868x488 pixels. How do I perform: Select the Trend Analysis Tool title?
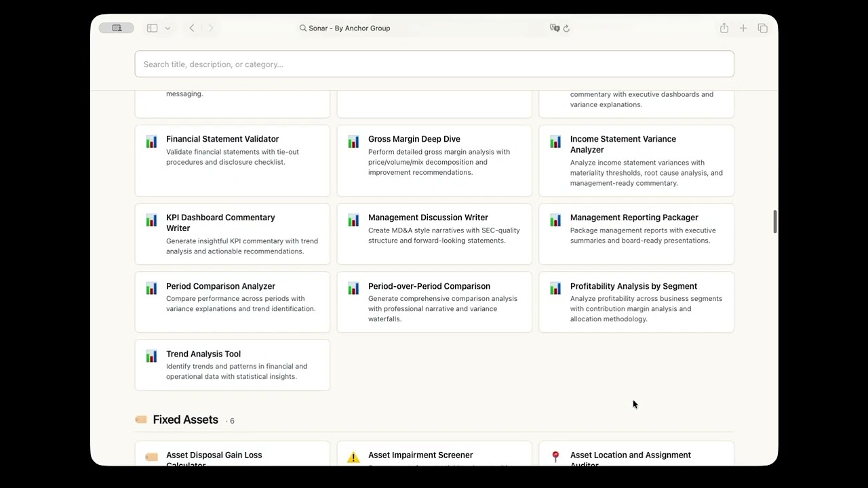click(x=203, y=354)
